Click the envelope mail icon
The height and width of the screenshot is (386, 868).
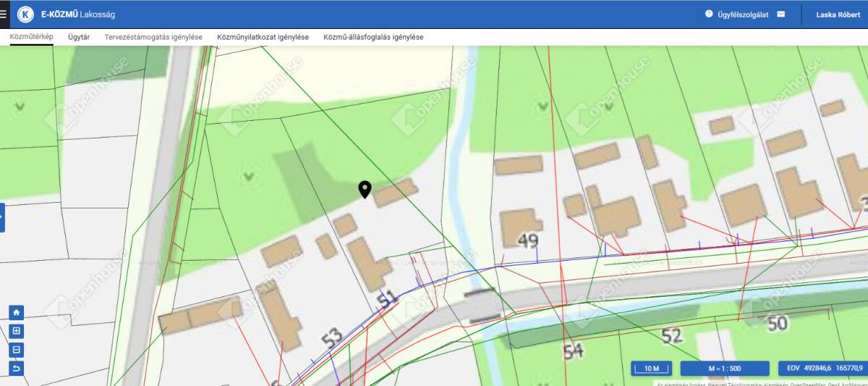781,14
